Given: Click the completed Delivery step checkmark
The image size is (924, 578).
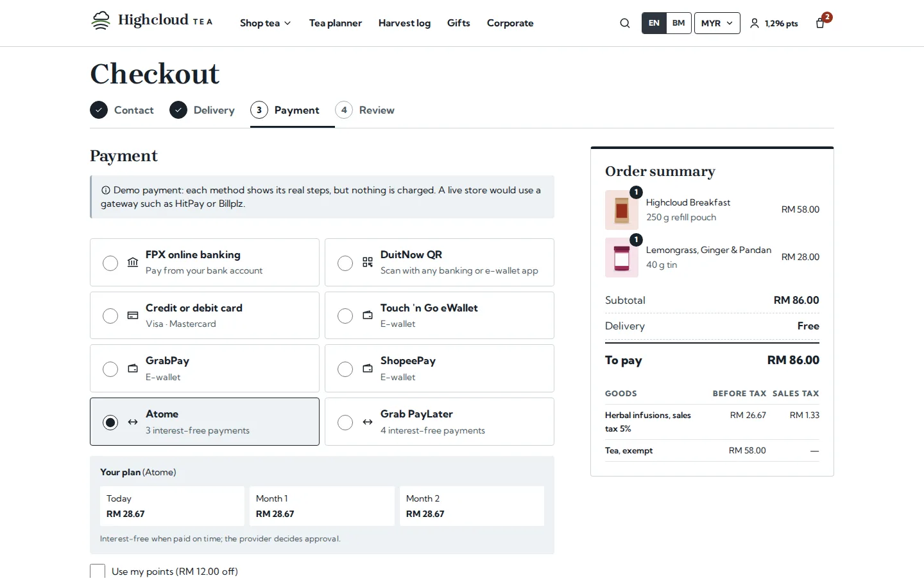Looking at the screenshot, I should point(178,110).
